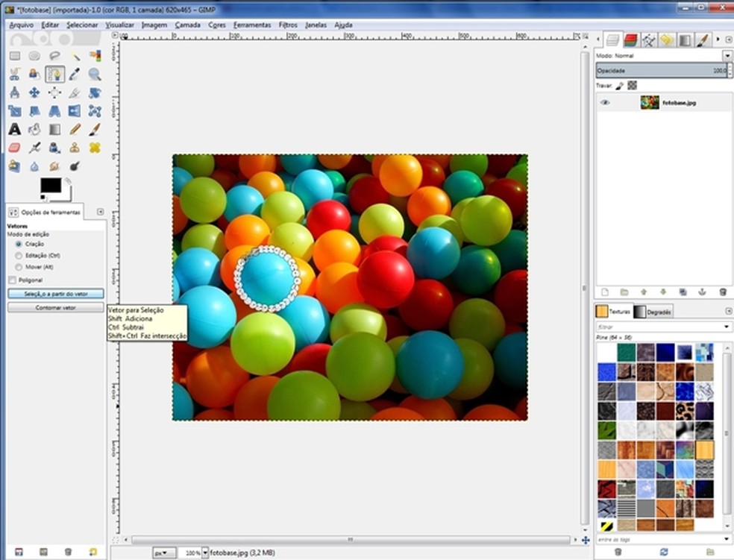The height and width of the screenshot is (560, 734).
Task: Hide the fotobase.jpg layer eye icon
Action: tap(605, 102)
